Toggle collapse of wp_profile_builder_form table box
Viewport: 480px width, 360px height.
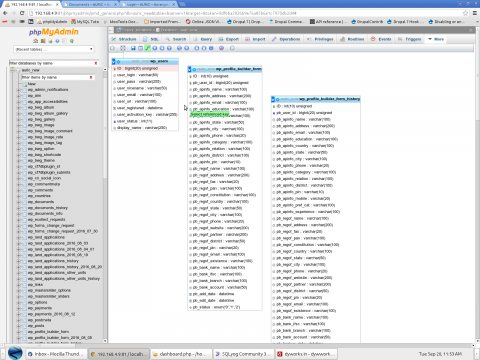pyautogui.click(x=189, y=69)
